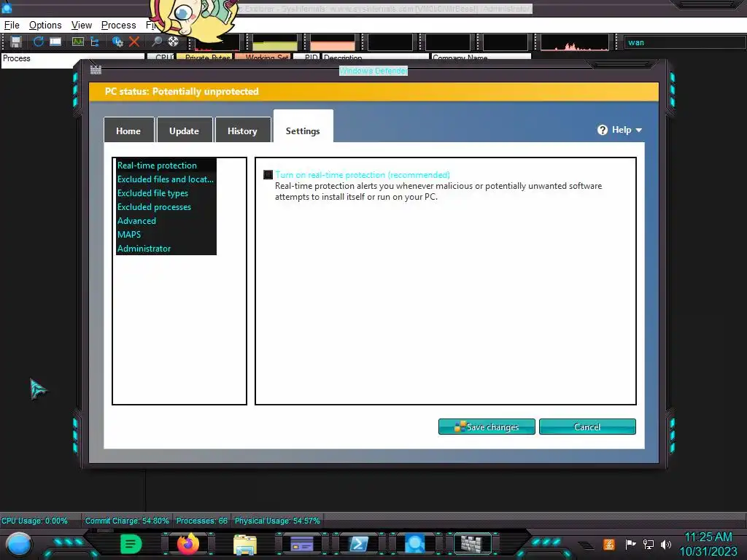Click the Cancel button in Windows Defender
This screenshot has width=747, height=560.
point(587,427)
